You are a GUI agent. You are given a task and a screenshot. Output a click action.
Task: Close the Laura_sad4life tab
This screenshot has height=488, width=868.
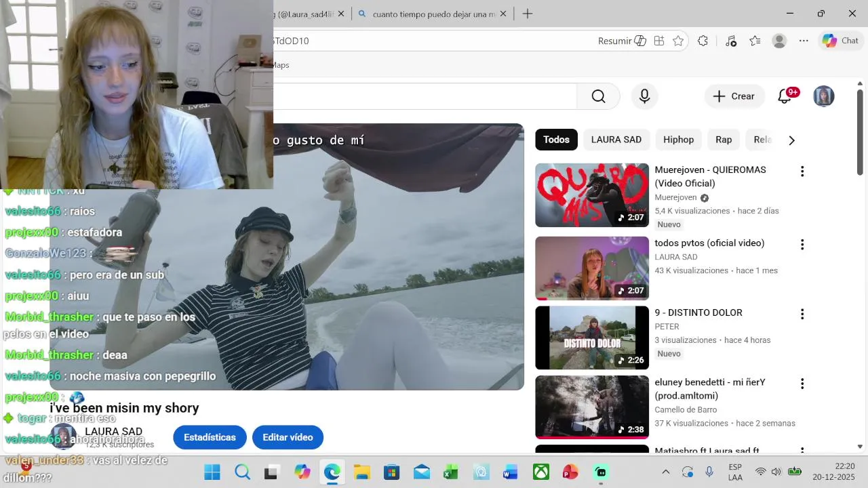340,14
